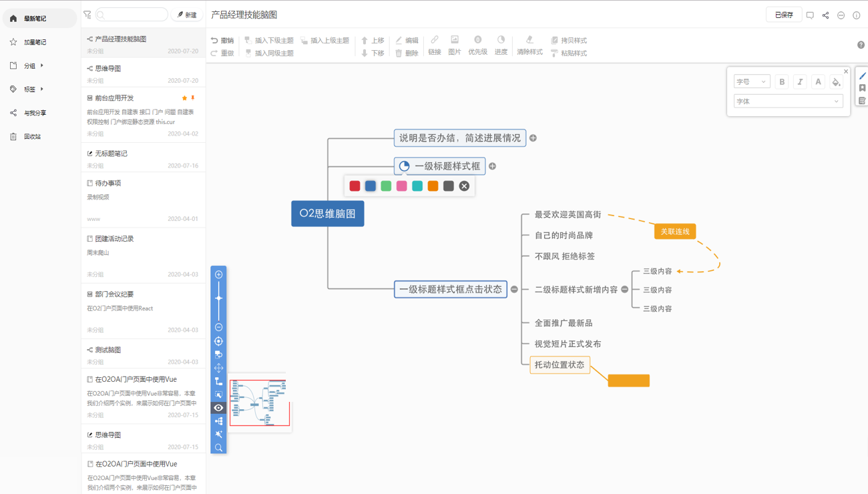Open the recycle bin (回收站)

coord(32,137)
